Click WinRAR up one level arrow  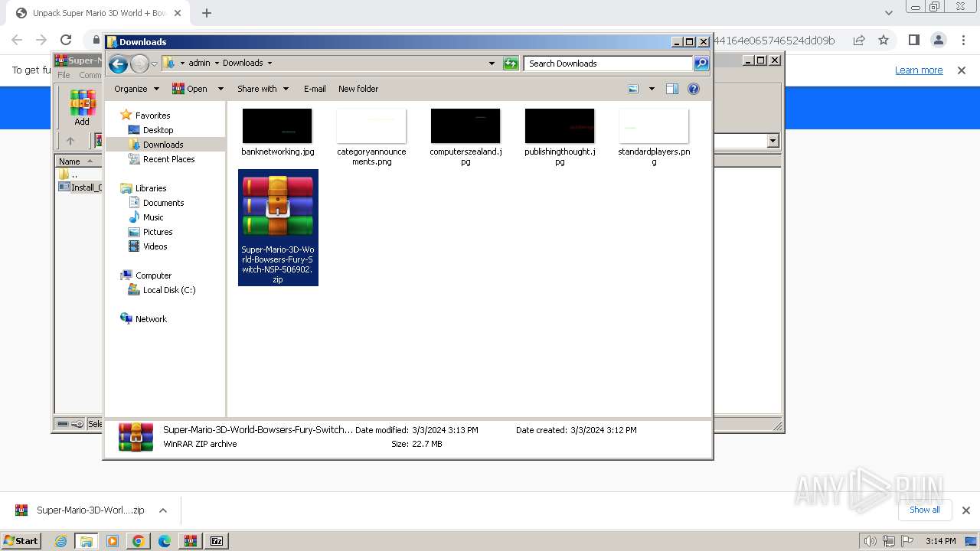(x=70, y=141)
